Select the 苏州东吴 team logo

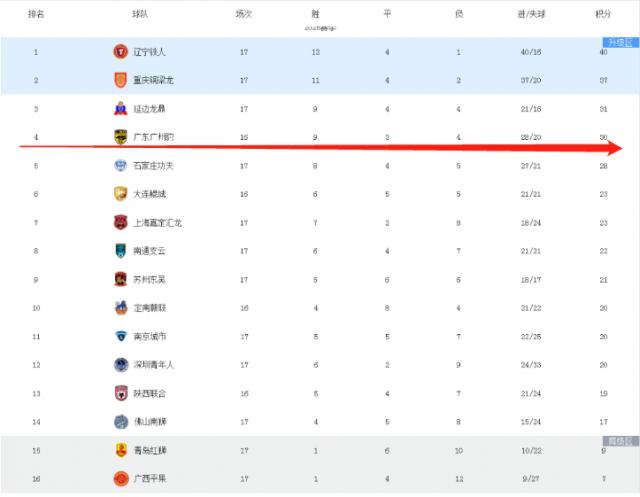pyautogui.click(x=120, y=280)
